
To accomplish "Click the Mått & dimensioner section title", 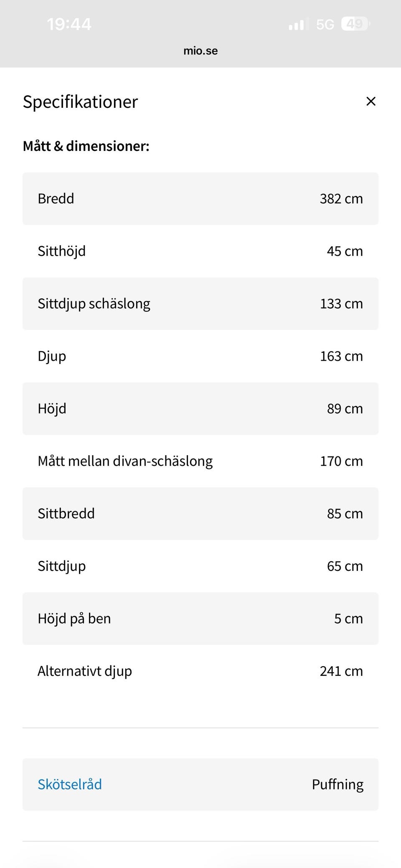I will (86, 146).
